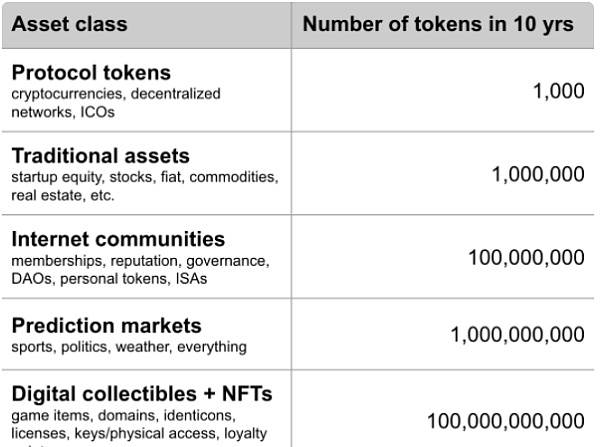600x447 pixels.
Task: Click the 'Protocol tokens' heading
Action: [x=91, y=72]
